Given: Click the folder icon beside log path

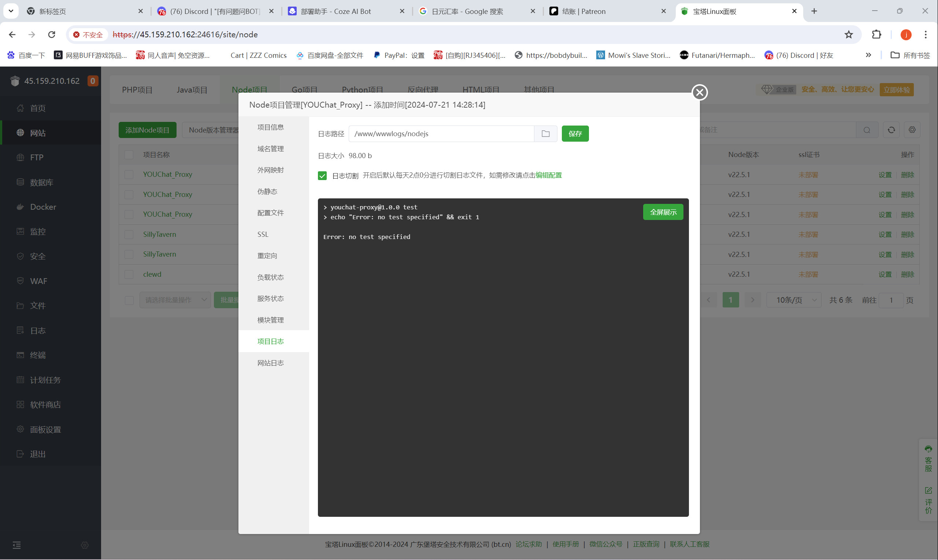Looking at the screenshot, I should click(545, 134).
